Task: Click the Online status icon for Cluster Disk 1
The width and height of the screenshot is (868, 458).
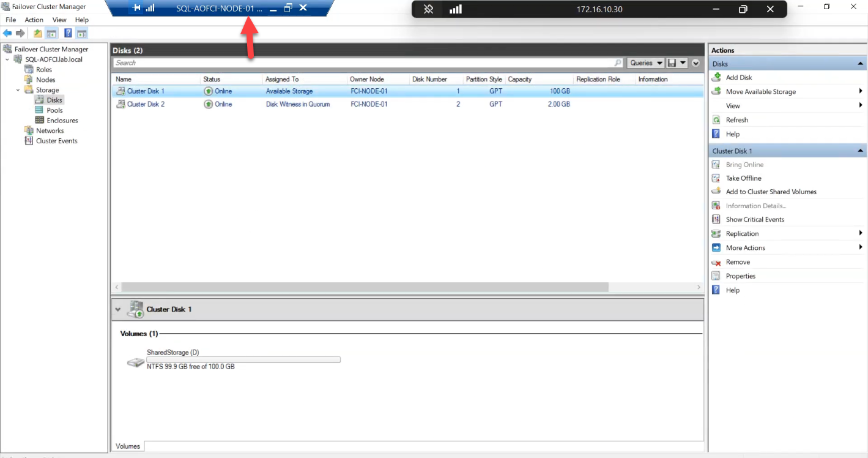Action: click(x=209, y=91)
